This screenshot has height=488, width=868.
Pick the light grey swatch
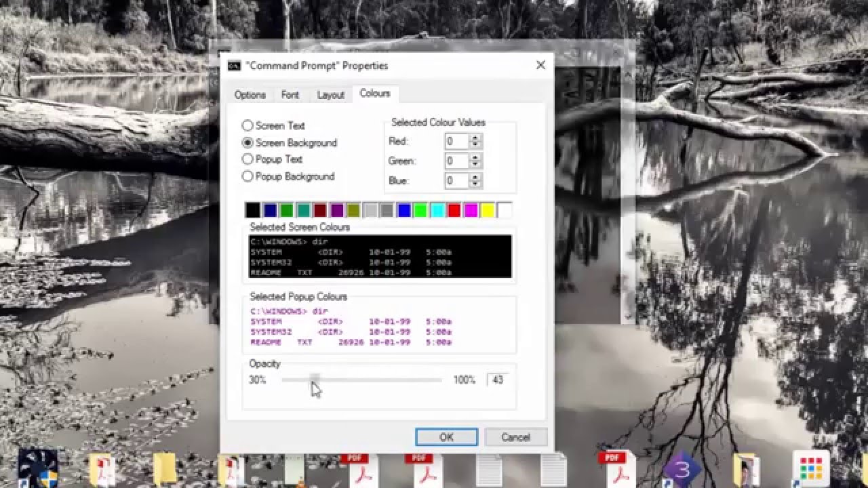click(370, 210)
